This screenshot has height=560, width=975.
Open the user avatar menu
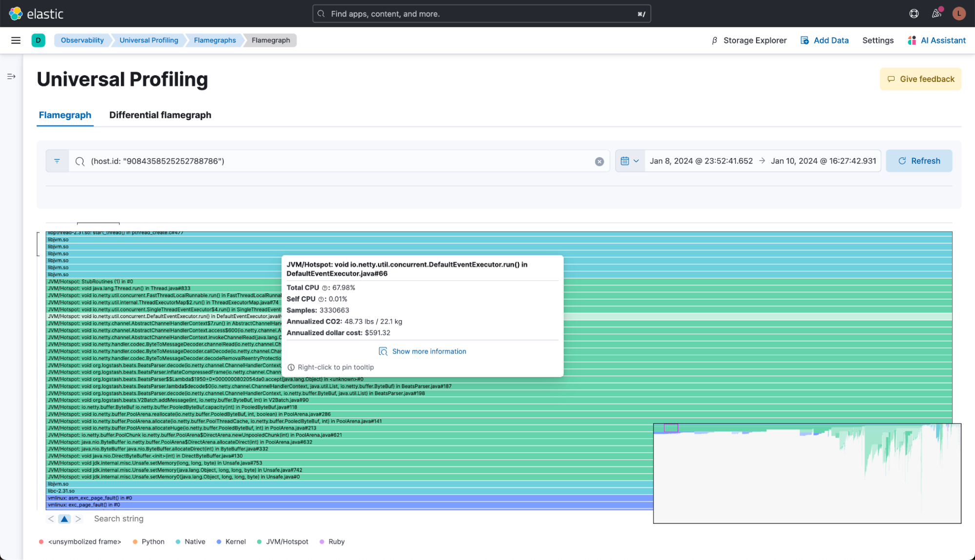[x=958, y=14]
